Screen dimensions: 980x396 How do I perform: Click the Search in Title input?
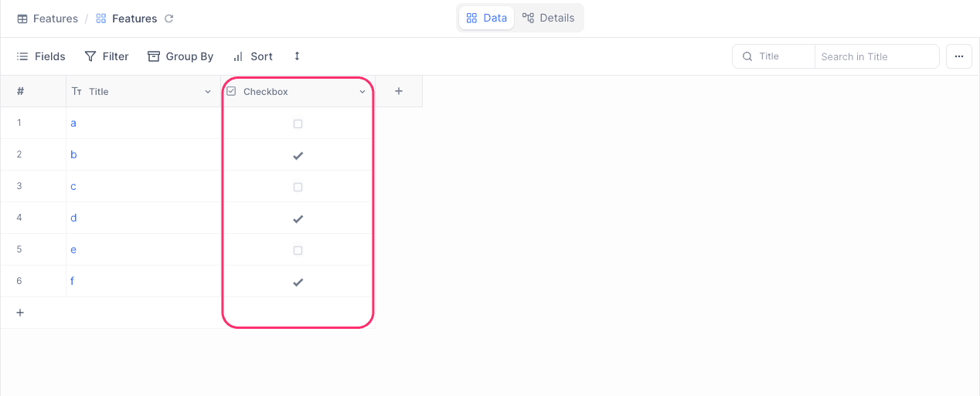point(876,56)
